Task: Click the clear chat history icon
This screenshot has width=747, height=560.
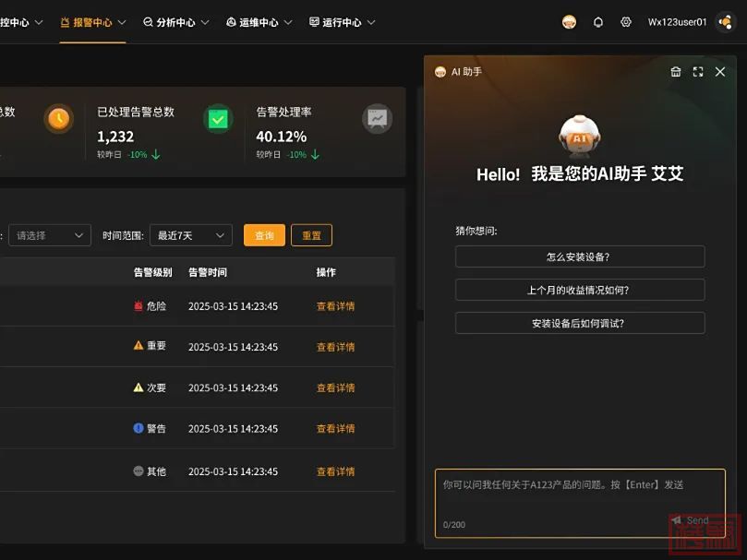Action: click(676, 72)
